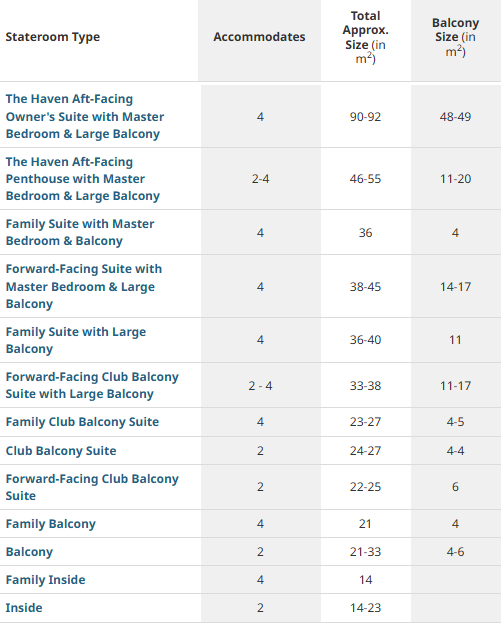501x623 pixels.
Task: Open the Club Balcony Suite link
Action: [x=61, y=451]
